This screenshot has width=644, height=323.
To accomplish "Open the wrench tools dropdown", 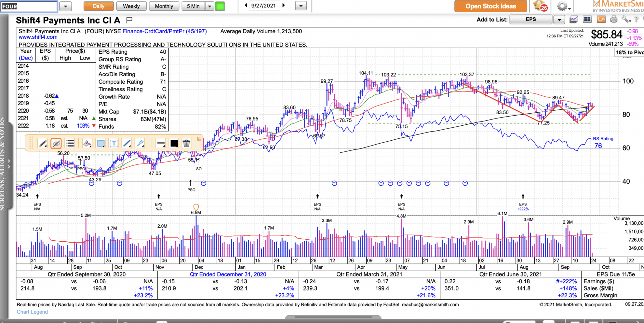I will (626, 20).
